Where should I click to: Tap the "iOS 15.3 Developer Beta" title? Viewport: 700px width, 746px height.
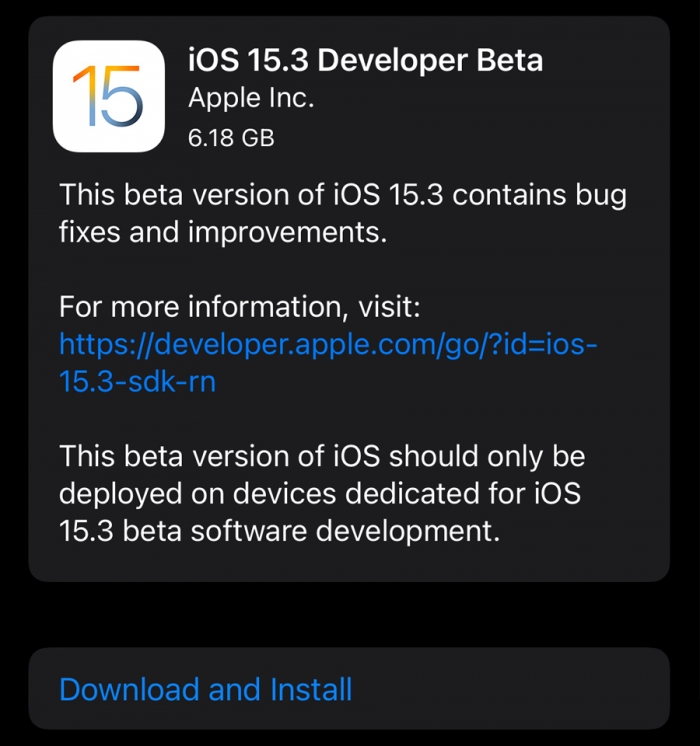point(365,60)
